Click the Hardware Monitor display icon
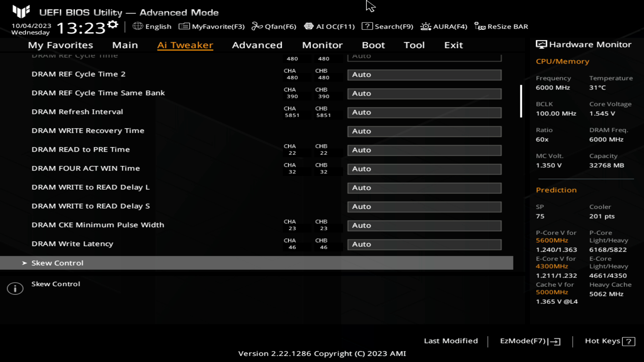The height and width of the screenshot is (362, 644). point(541,45)
